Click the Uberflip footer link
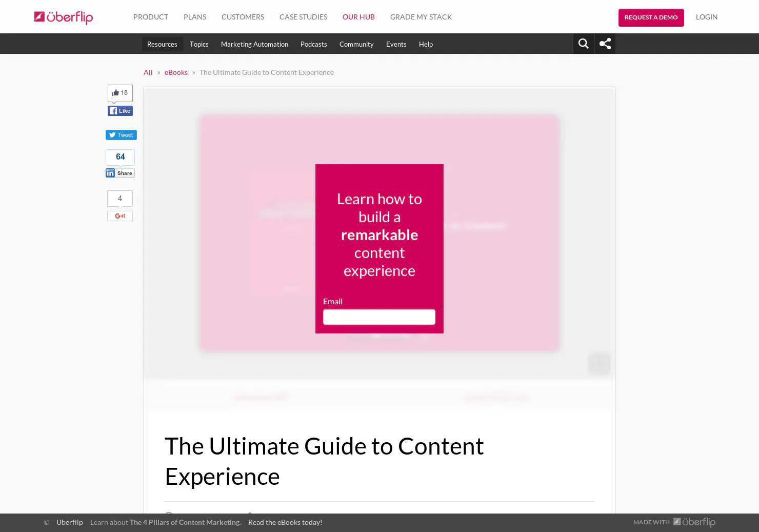 [x=70, y=522]
